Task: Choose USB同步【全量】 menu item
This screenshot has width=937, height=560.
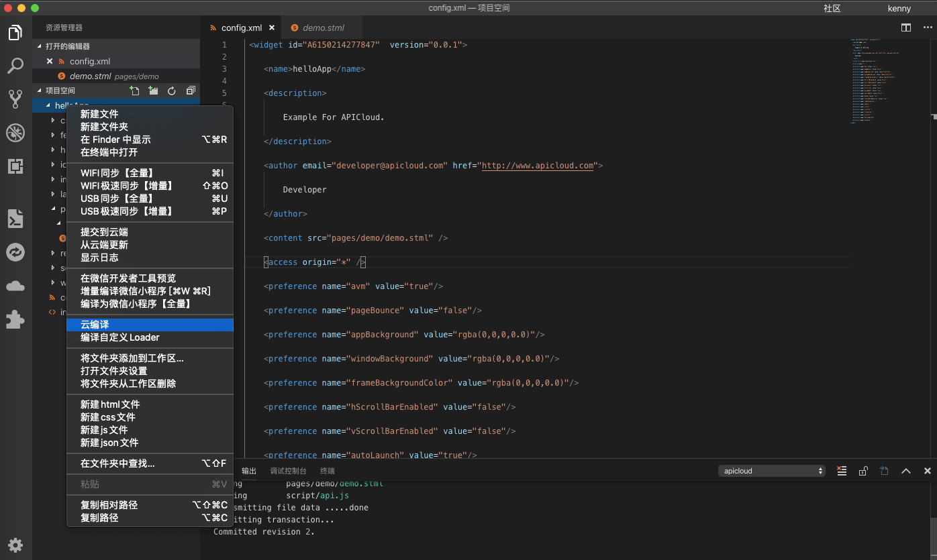Action: tap(150, 199)
